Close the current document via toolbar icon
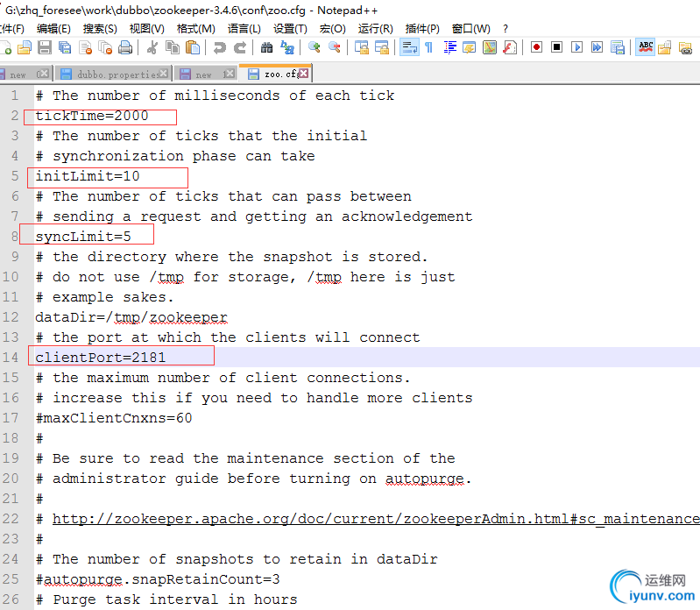The width and height of the screenshot is (700, 610). point(85,47)
